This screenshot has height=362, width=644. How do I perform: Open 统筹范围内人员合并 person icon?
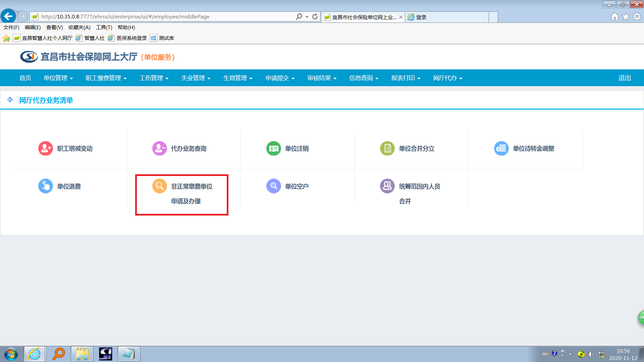point(387,186)
